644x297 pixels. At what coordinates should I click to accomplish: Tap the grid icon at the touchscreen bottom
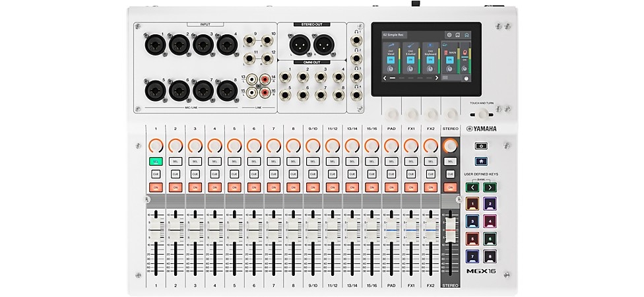445,78
